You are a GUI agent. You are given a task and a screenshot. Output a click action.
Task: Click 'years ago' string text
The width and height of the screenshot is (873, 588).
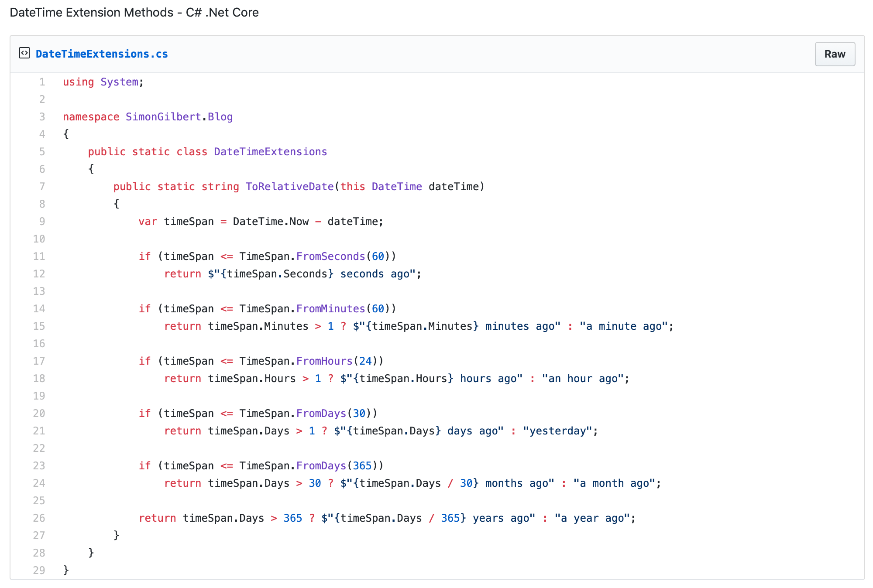coord(501,518)
